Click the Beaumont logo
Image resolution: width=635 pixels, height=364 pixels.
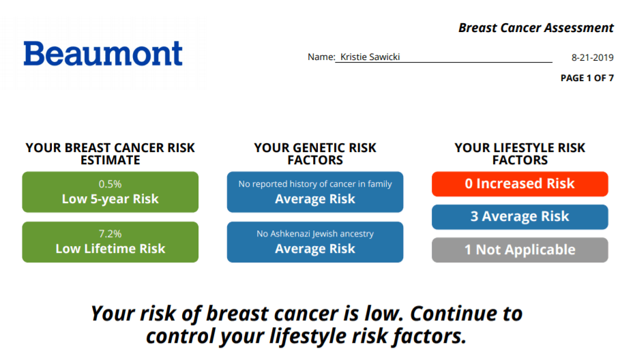103,53
